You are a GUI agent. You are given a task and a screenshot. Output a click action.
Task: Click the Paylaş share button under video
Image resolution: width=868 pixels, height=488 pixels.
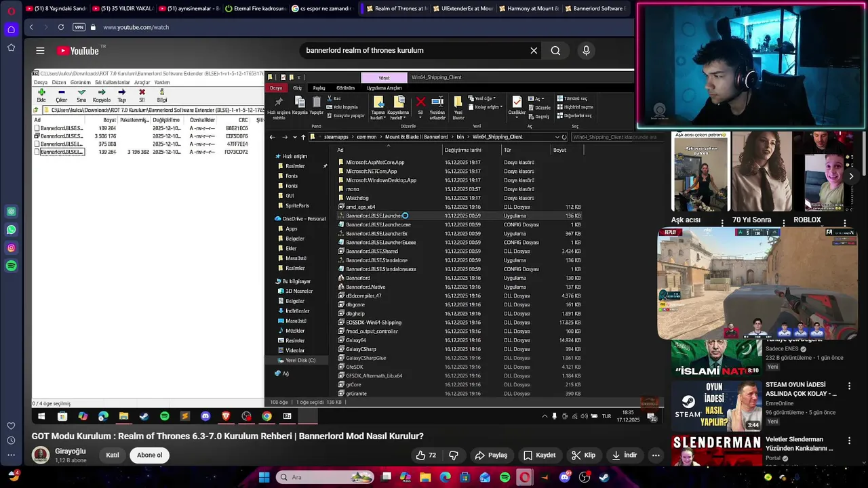click(491, 455)
